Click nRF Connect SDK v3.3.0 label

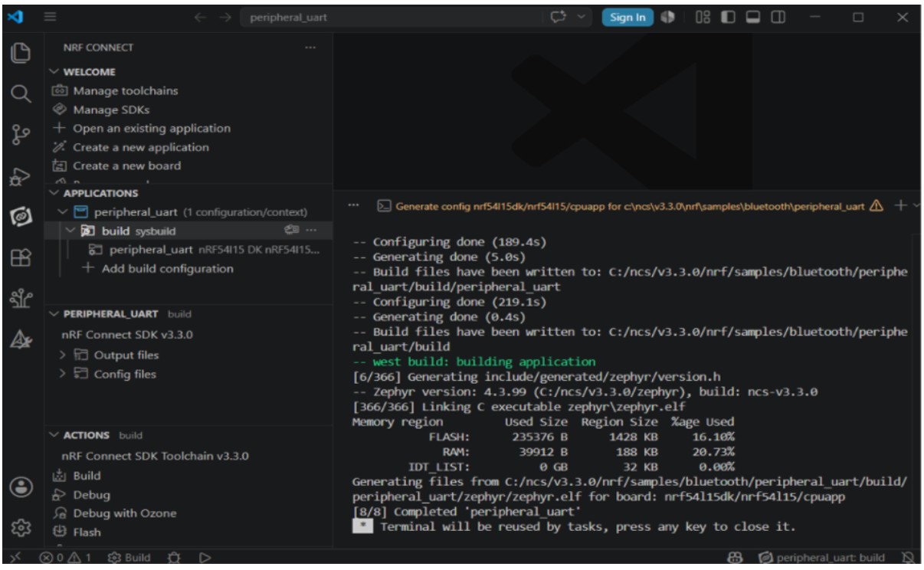[x=126, y=335]
